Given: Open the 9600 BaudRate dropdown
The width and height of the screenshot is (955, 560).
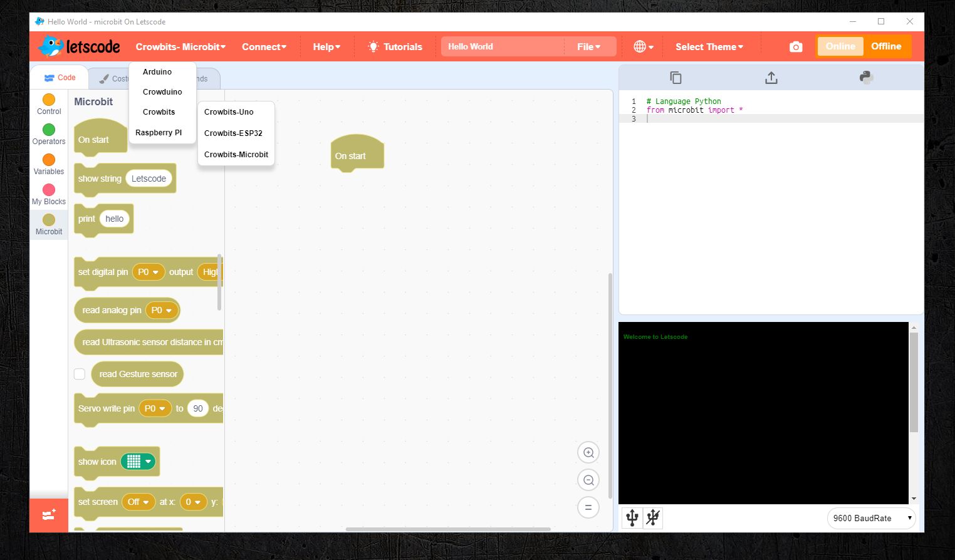Looking at the screenshot, I should 871,518.
